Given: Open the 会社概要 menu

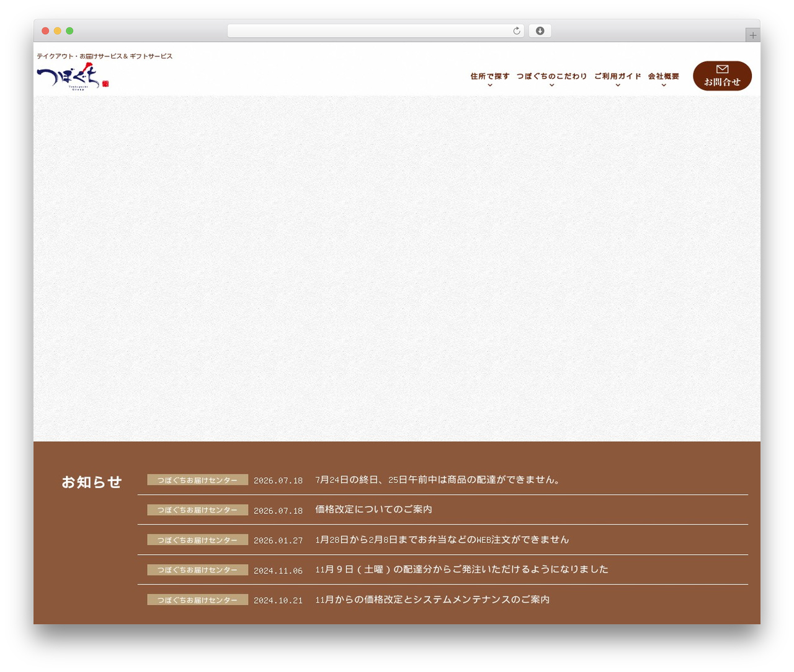Looking at the screenshot, I should (x=663, y=76).
